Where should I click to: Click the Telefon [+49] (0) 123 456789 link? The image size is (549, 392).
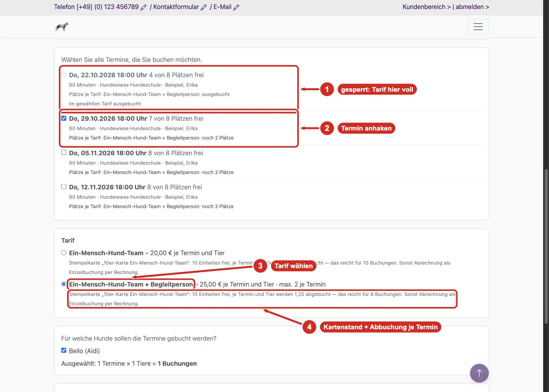tap(96, 7)
